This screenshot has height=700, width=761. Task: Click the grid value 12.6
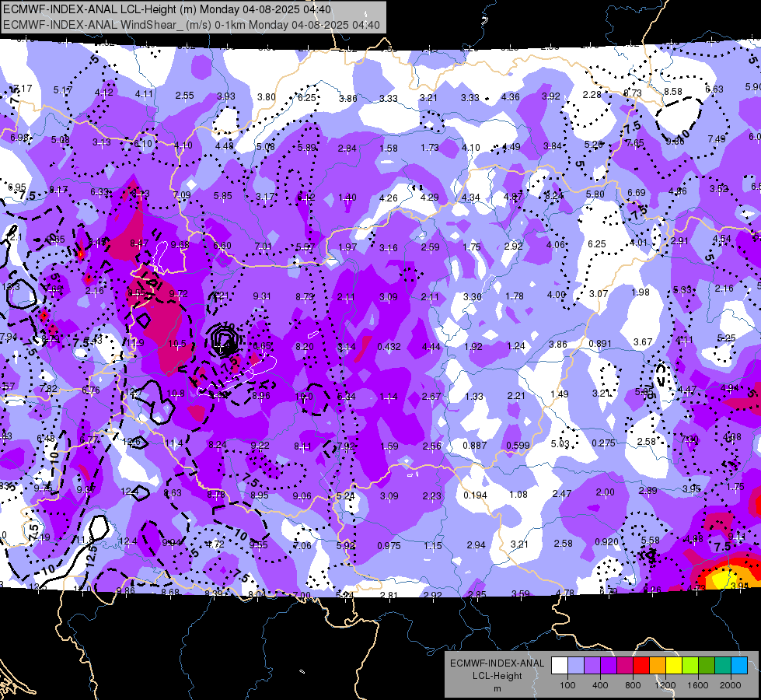pos(131,442)
